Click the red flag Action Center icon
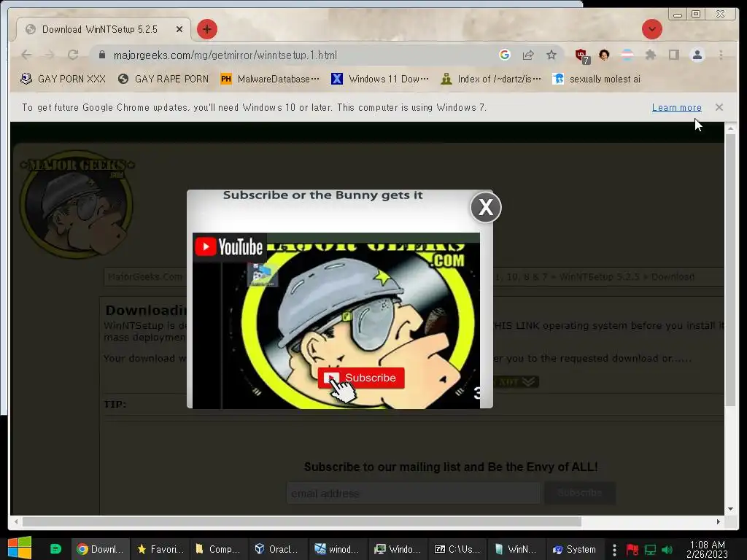The height and width of the screenshot is (560, 747). (x=632, y=550)
